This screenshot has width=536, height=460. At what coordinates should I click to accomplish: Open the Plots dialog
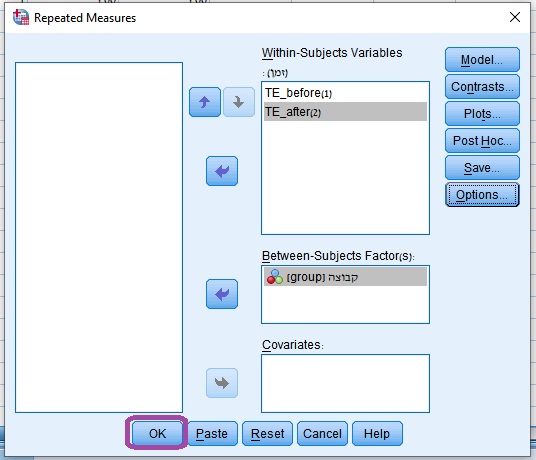pos(482,113)
